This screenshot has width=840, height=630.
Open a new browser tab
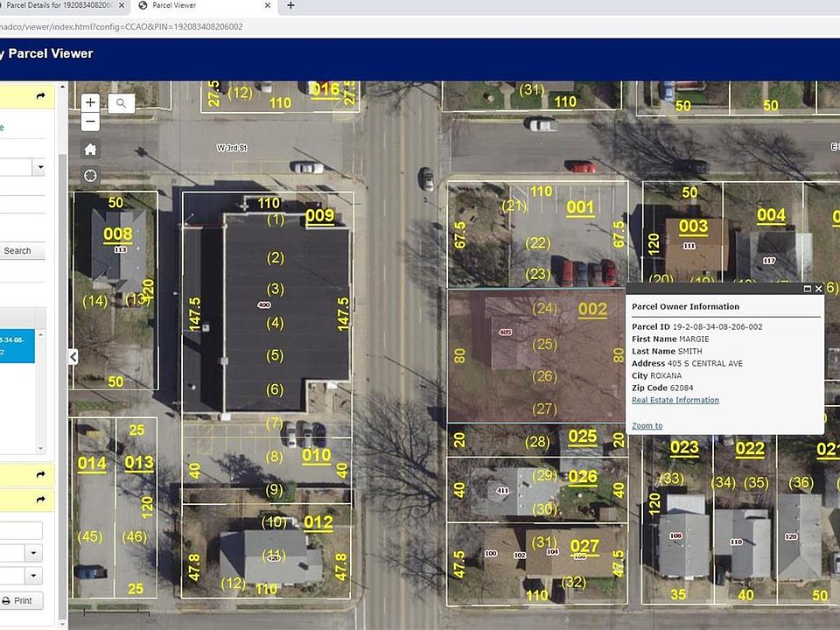tap(290, 5)
